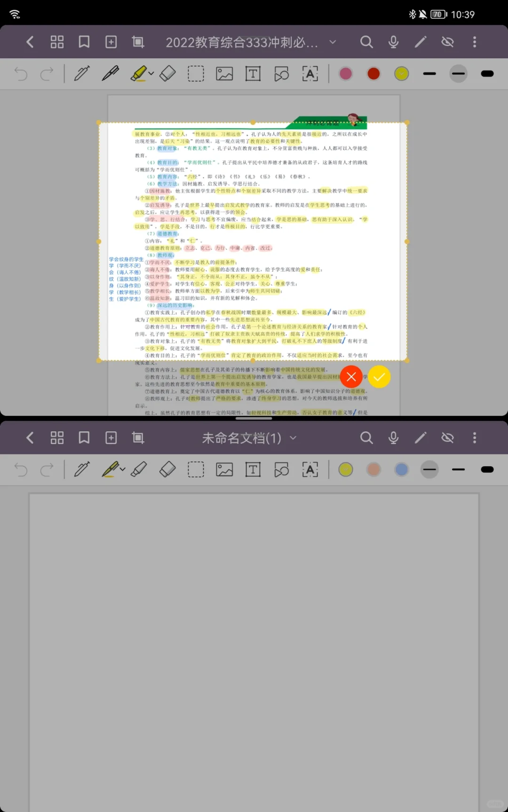Go back in top 2022教育综合 document window

click(x=30, y=42)
